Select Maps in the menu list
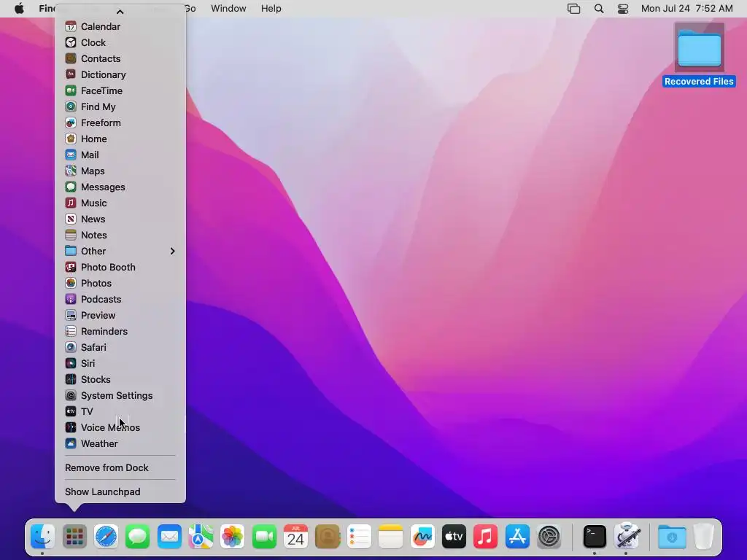 [120, 171]
